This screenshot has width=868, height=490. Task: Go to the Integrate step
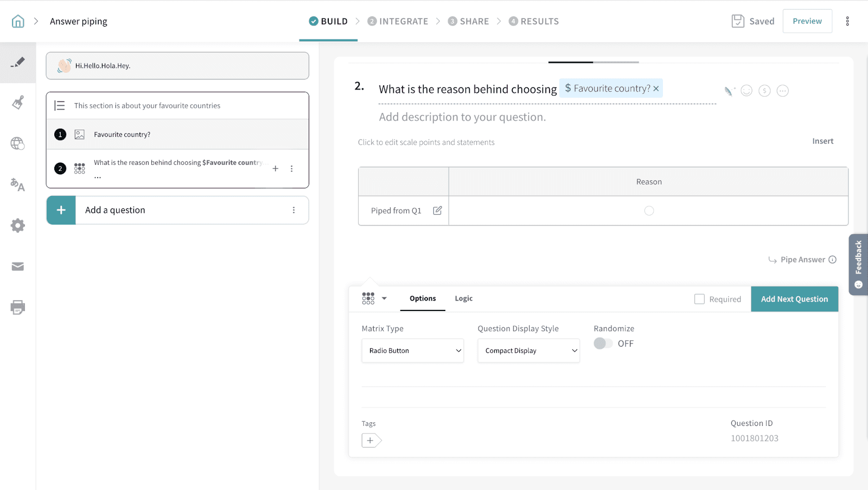click(x=398, y=21)
